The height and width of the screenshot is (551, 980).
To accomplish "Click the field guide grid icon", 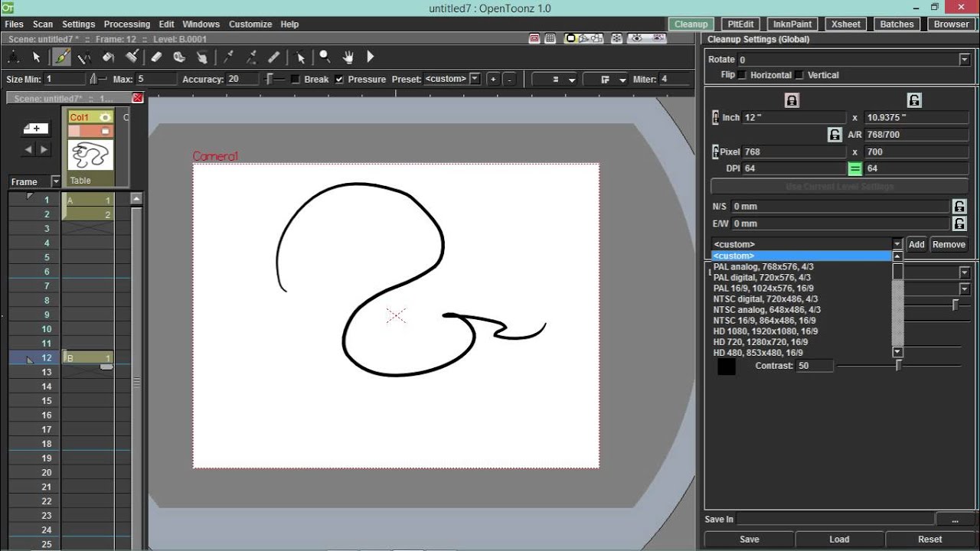I will coord(550,38).
